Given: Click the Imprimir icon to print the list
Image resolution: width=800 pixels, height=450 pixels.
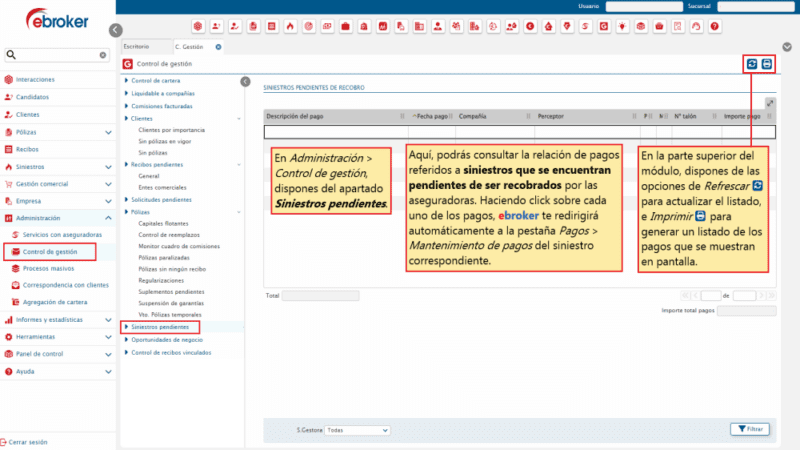Looking at the screenshot, I should coord(767,64).
